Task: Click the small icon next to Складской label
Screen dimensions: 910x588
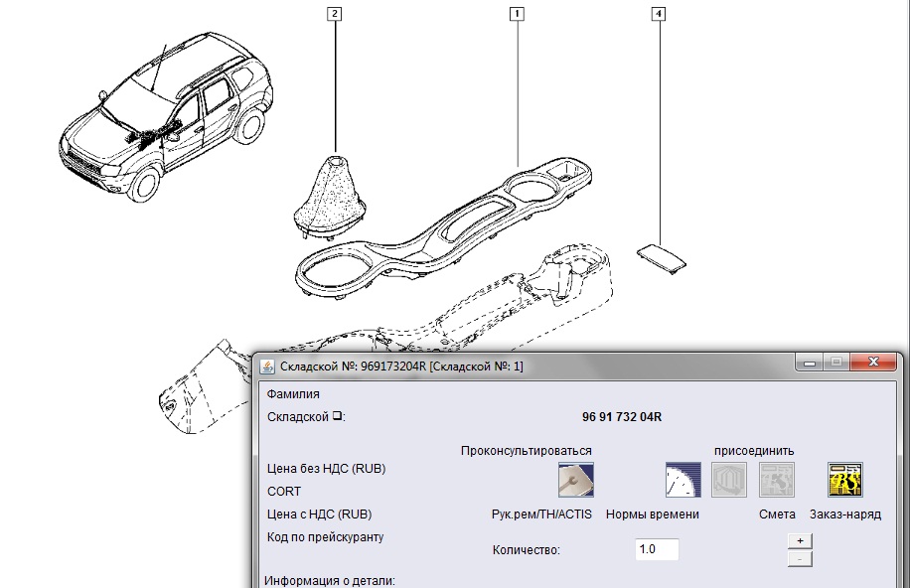Action: 337,415
